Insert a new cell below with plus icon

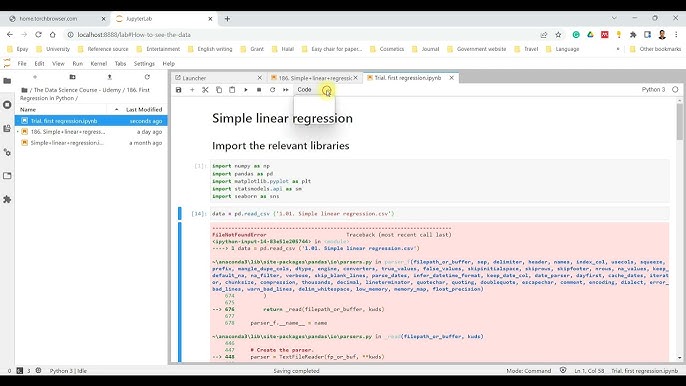[192, 90]
